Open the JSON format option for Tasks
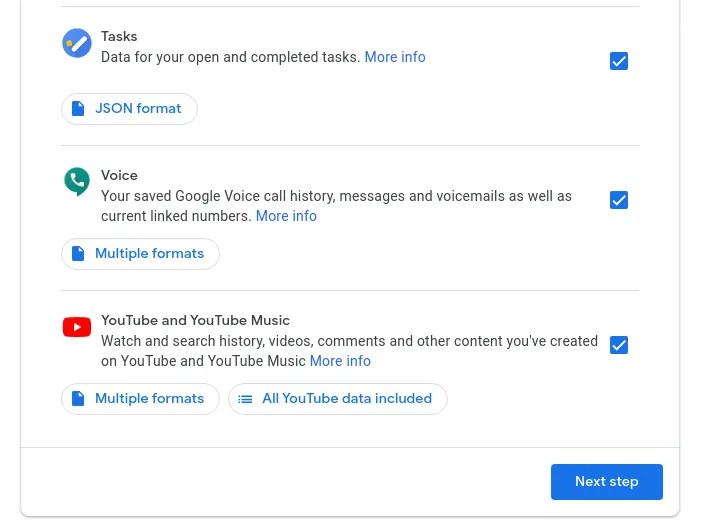Image resolution: width=715 pixels, height=524 pixels. point(130,109)
